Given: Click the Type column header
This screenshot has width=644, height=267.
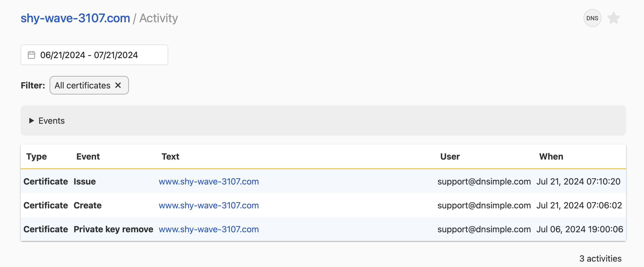Looking at the screenshot, I should (36, 157).
